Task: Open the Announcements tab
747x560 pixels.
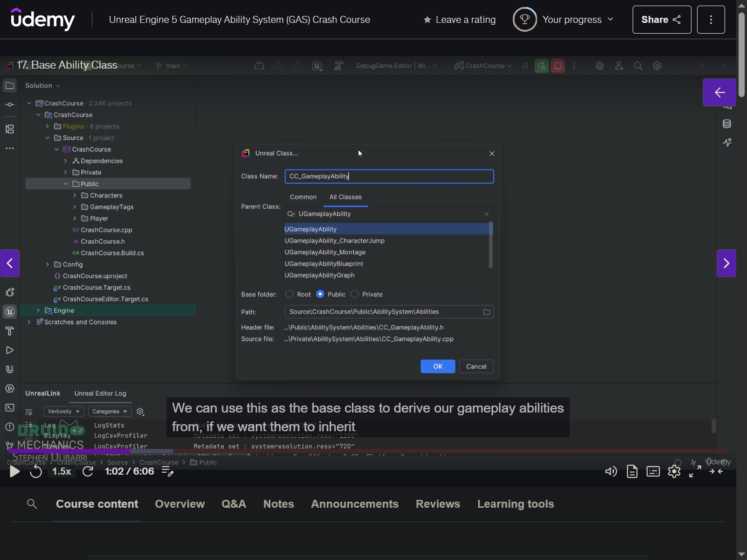Action: click(355, 504)
